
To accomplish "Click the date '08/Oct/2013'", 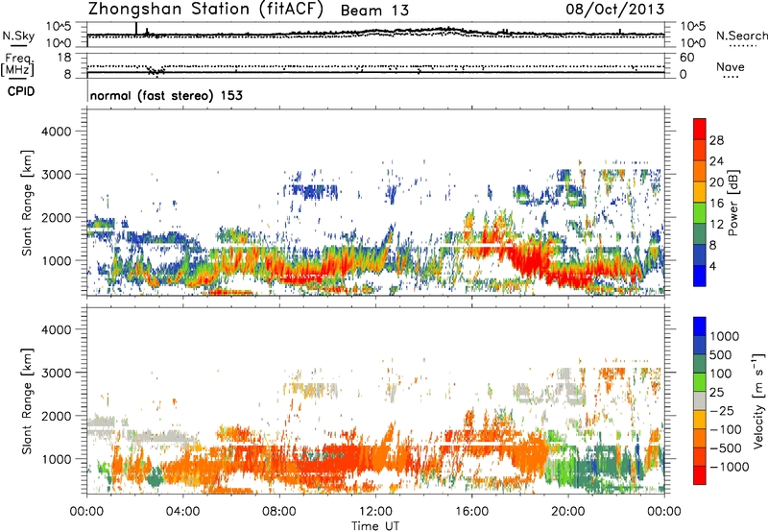I will (x=615, y=10).
